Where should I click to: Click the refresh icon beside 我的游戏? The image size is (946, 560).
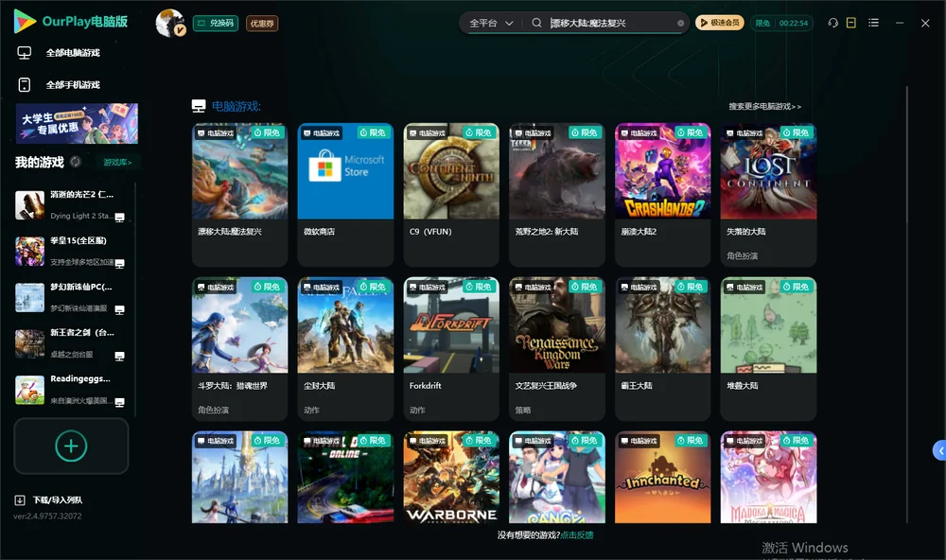[76, 162]
